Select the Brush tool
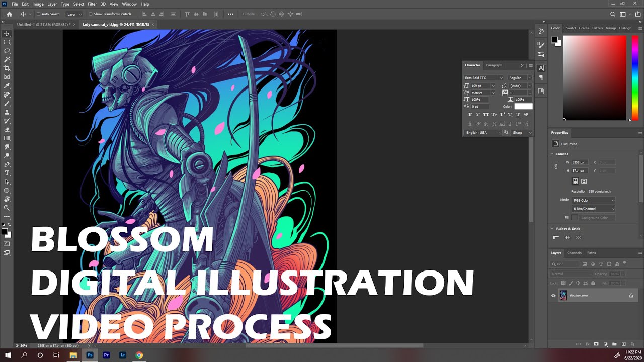644x362 pixels. pyautogui.click(x=7, y=104)
